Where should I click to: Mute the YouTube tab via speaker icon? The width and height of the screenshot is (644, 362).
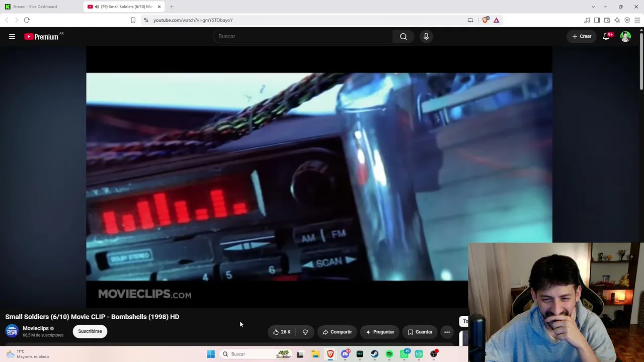(x=97, y=7)
